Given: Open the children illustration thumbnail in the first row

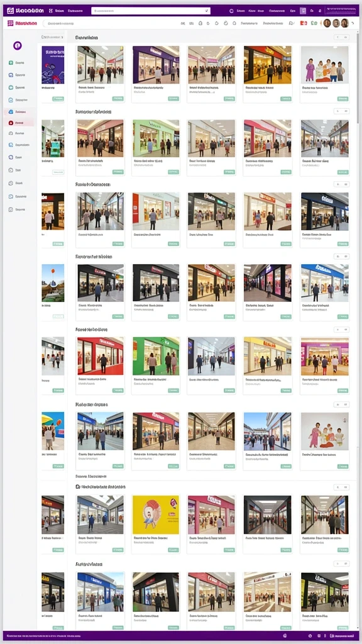Looking at the screenshot, I should coord(324,65).
